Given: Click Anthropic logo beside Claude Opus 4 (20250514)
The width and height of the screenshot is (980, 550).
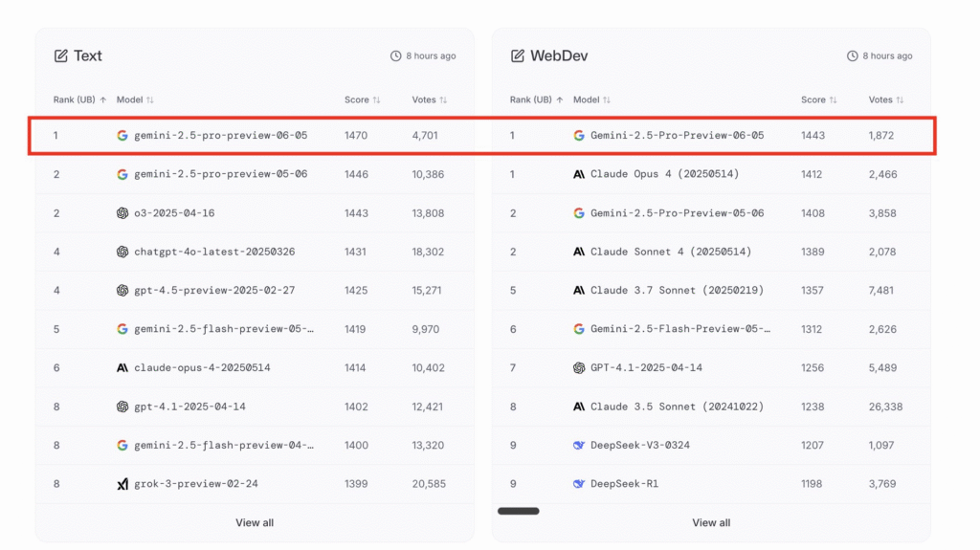Looking at the screenshot, I should pos(579,174).
